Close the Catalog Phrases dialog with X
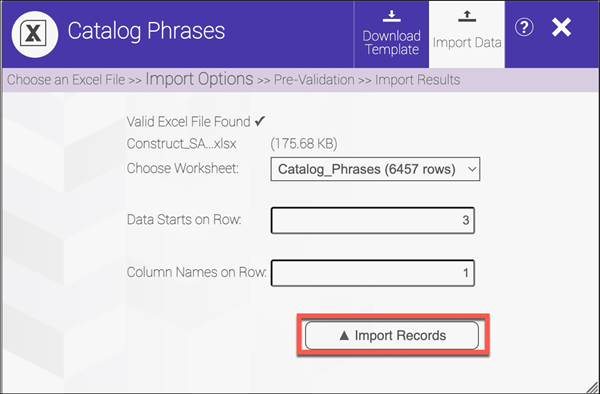Screen dimensions: 600x394 [561, 28]
